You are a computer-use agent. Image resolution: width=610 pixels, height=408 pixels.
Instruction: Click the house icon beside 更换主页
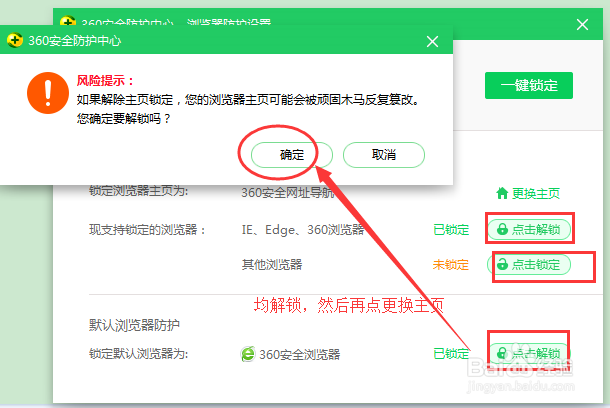[502, 193]
